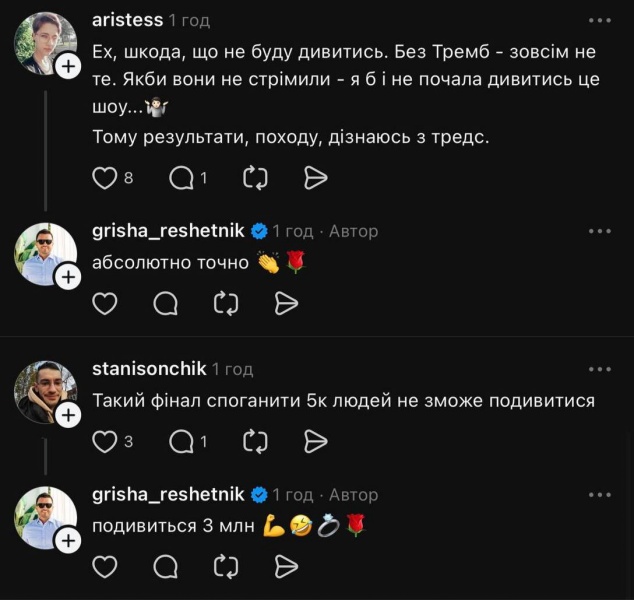Reply to the "абсолютно точно" comment

coord(166,303)
